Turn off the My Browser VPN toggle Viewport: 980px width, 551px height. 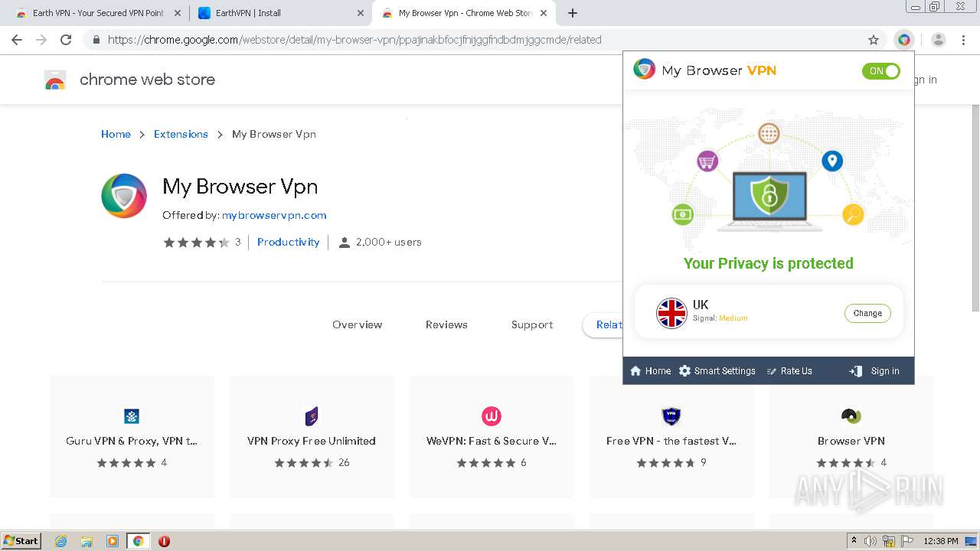[x=880, y=71]
